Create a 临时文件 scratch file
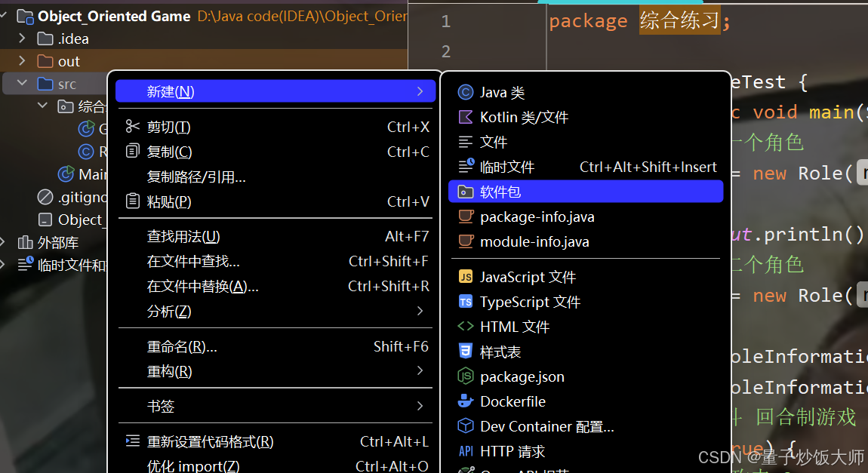The image size is (868, 473). [x=586, y=167]
